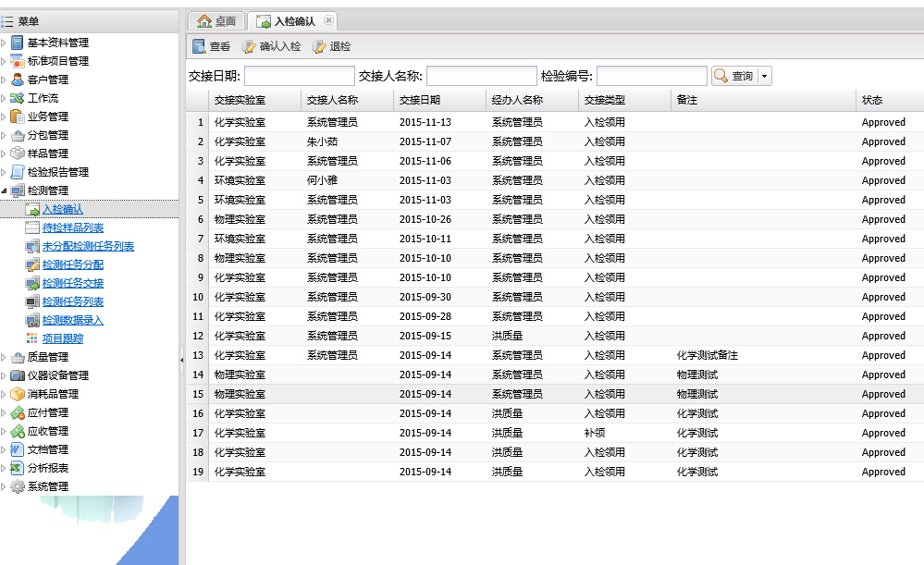Sort by the 交接实验室 column header
Image resolution: width=924 pixels, height=565 pixels.
click(240, 100)
